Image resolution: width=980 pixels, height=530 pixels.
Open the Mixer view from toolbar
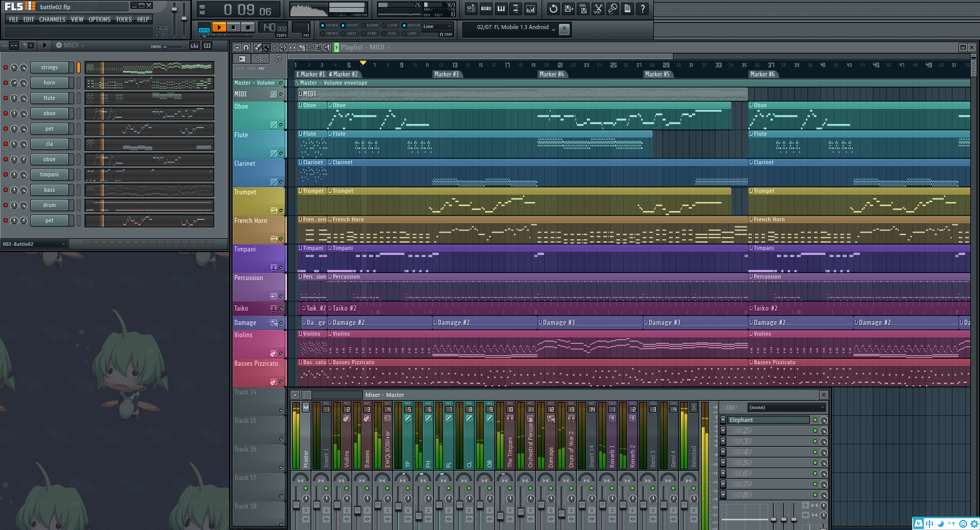530,9
